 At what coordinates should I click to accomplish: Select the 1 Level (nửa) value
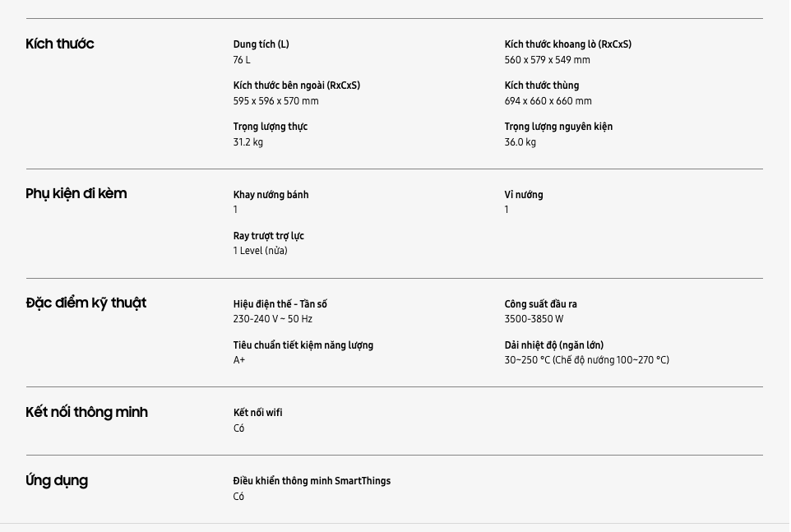pos(261,251)
